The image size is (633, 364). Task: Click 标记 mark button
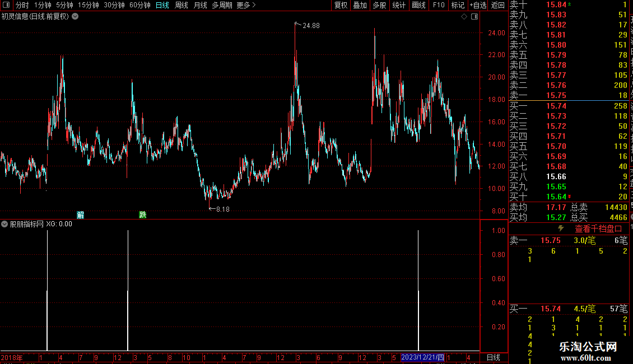(458, 5)
